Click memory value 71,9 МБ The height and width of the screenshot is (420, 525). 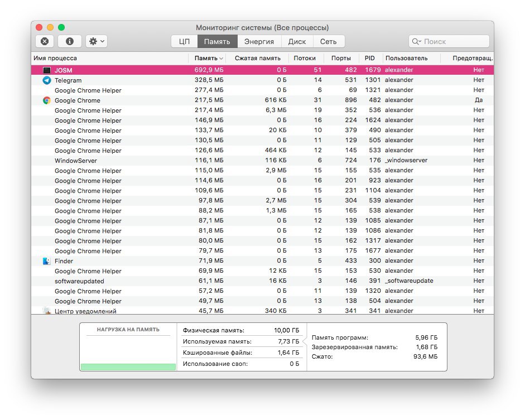[211, 260]
